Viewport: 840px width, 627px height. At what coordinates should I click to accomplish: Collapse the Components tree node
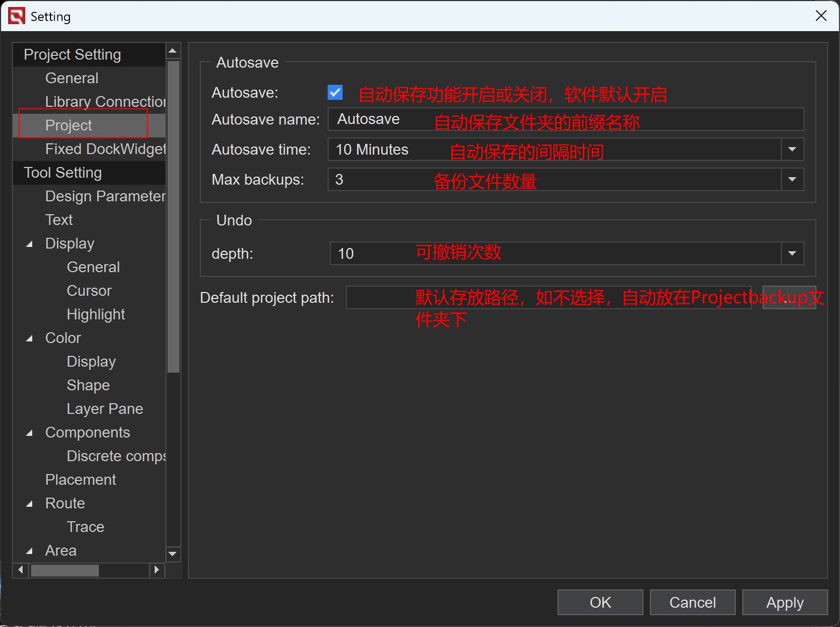30,433
